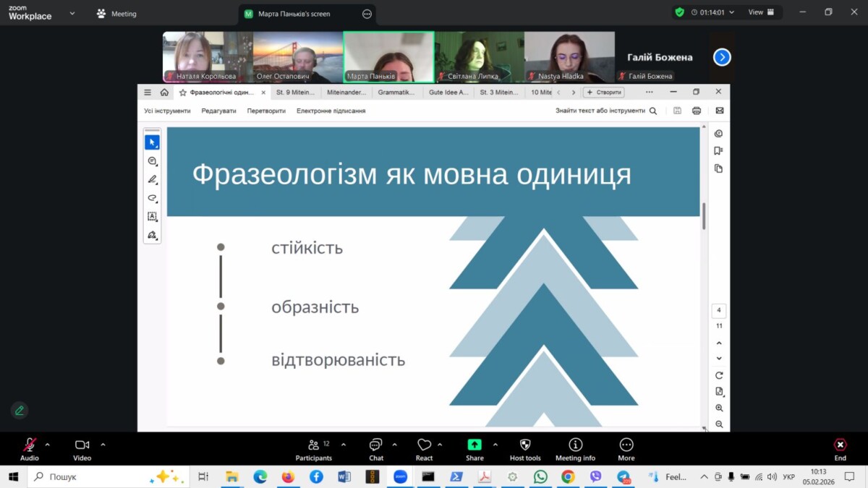Show next participants with blue arrow
The width and height of the screenshot is (868, 488).
(722, 57)
